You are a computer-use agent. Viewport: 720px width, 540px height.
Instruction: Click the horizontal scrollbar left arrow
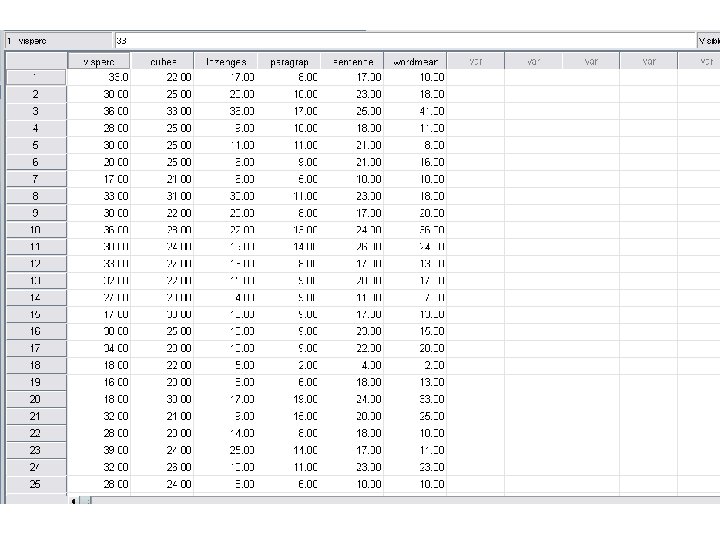tap(73, 501)
